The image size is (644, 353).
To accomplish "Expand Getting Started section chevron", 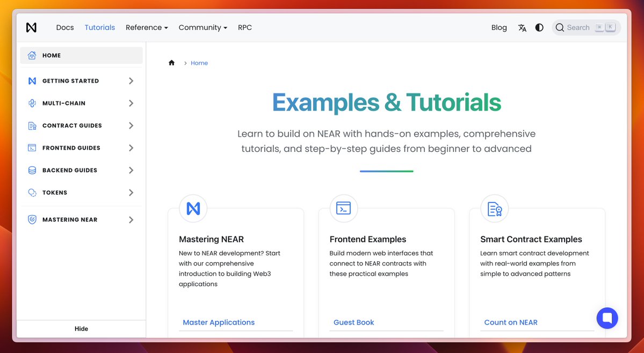I will [131, 81].
